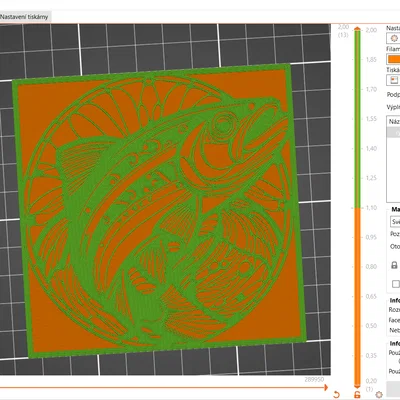Image resolution: width=400 pixels, height=400 pixels.
Task: Toggle the uniform scale lock icon
Action: click(394, 265)
